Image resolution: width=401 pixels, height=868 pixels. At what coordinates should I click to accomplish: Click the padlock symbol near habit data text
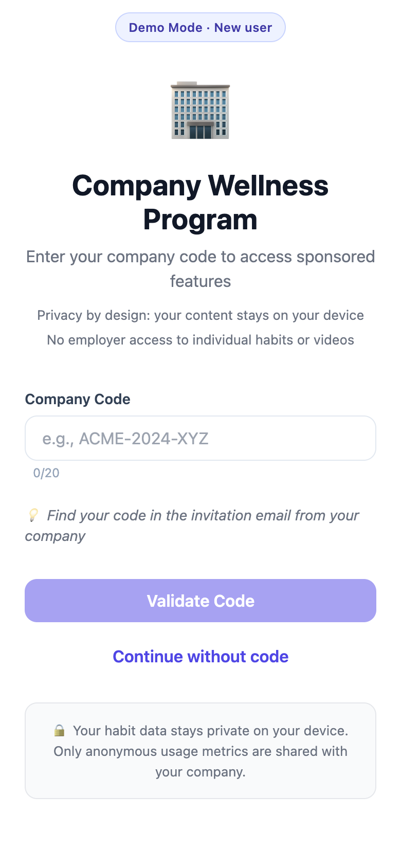(x=59, y=730)
